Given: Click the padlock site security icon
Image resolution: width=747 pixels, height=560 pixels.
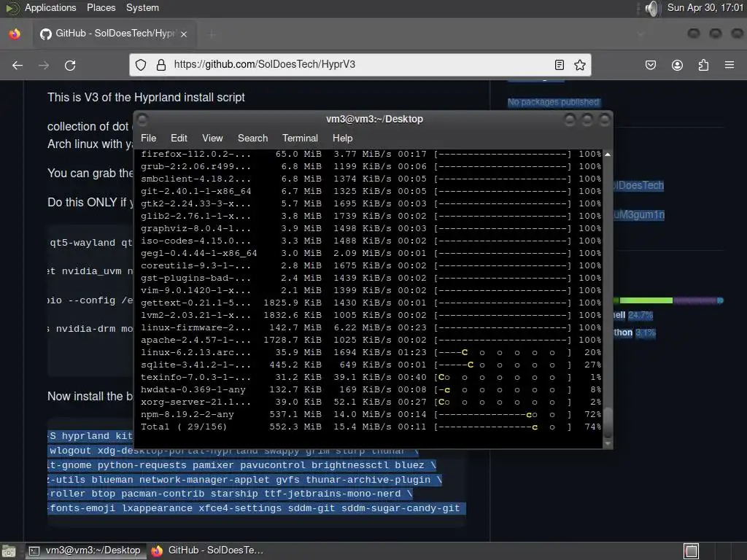Looking at the screenshot, I should 161,65.
